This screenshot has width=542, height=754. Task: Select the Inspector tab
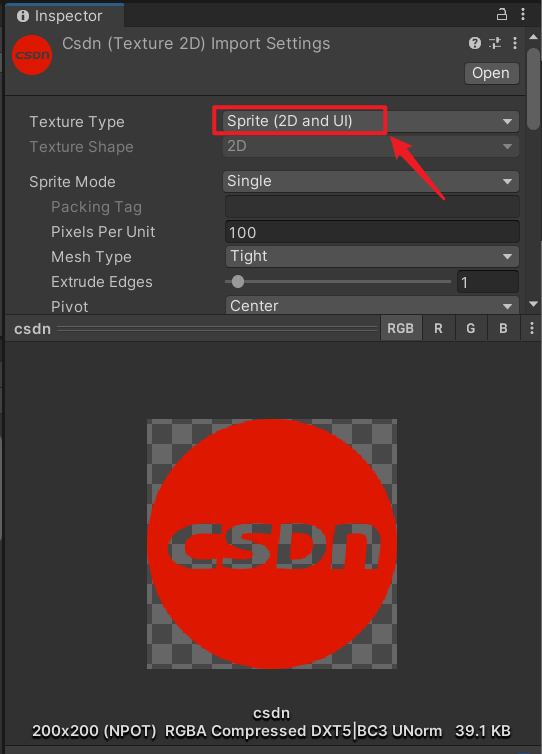(64, 15)
